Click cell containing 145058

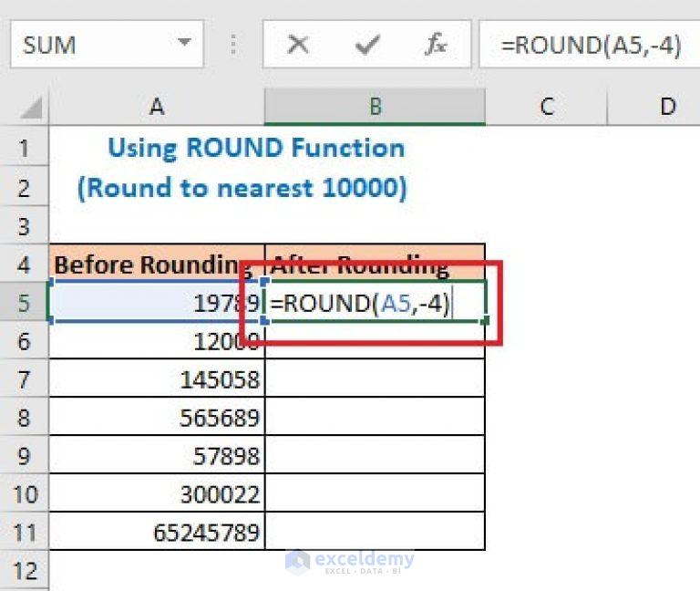[157, 378]
